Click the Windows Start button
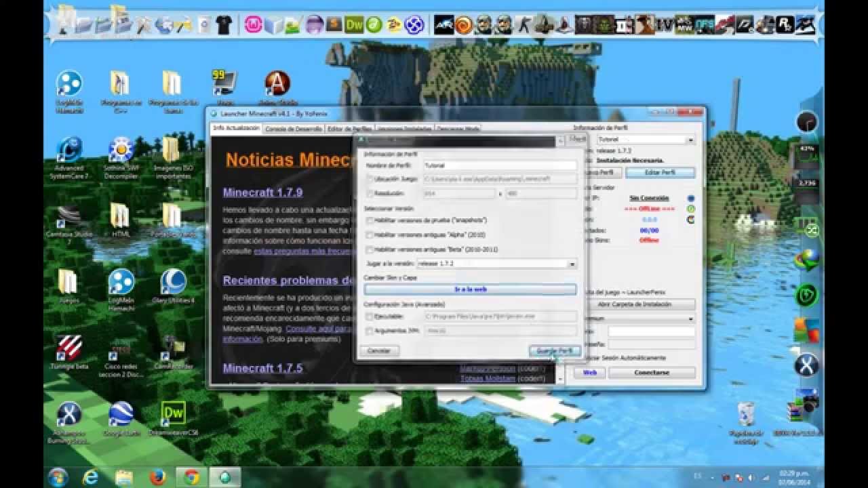Viewport: 868px width, 488px height. click(58, 476)
